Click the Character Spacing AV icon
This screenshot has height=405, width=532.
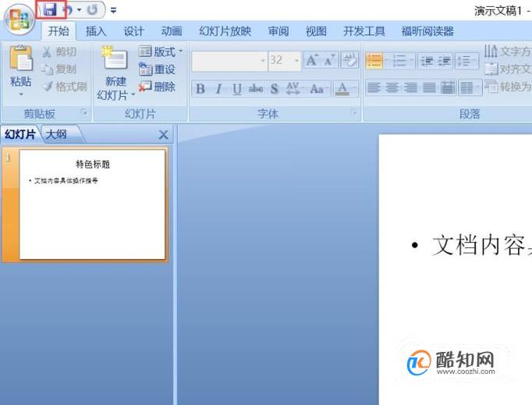(x=293, y=89)
